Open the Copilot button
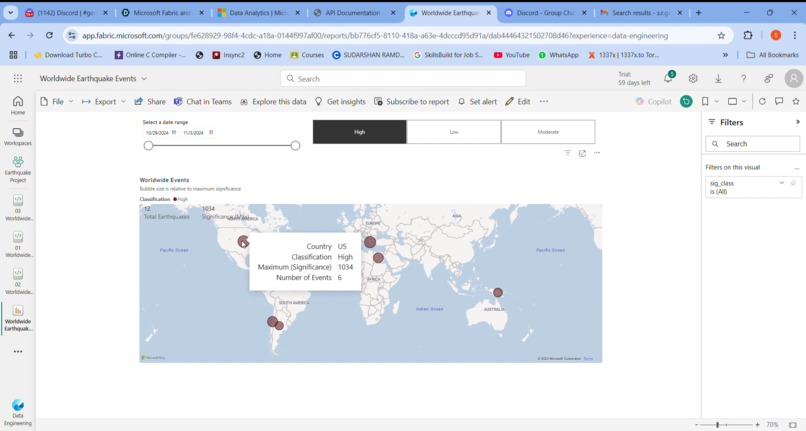This screenshot has height=431, width=806. click(x=653, y=101)
